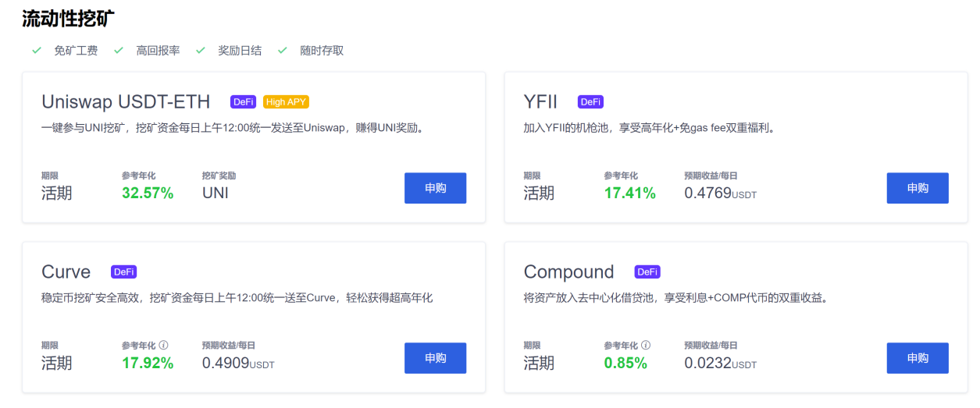Click the checkmark icon before 随时存取
Image resolution: width=980 pixels, height=408 pixels.
pyautogui.click(x=283, y=50)
